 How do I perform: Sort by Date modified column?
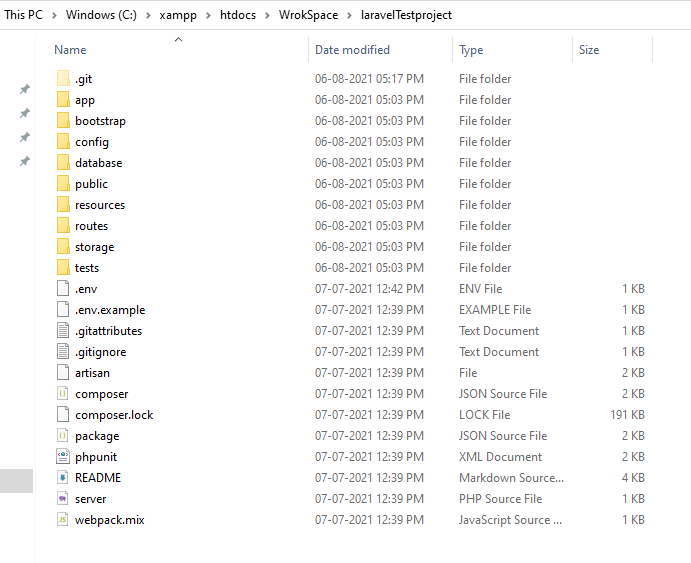pyautogui.click(x=352, y=50)
